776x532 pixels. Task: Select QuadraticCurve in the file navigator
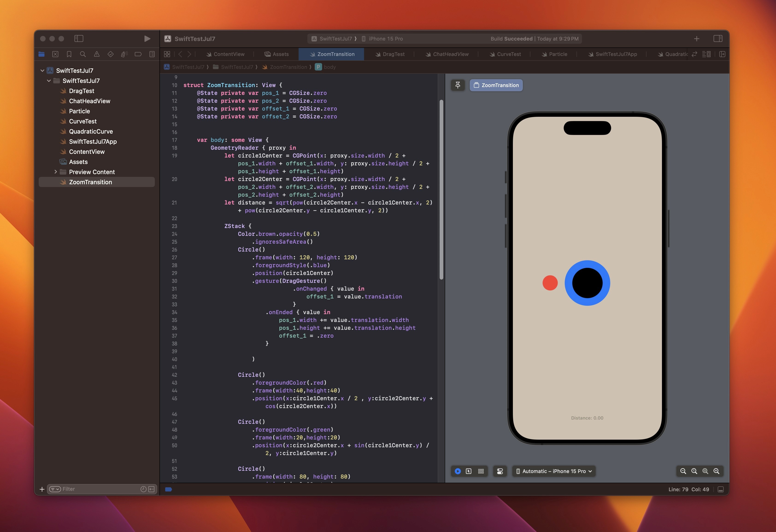[91, 132]
